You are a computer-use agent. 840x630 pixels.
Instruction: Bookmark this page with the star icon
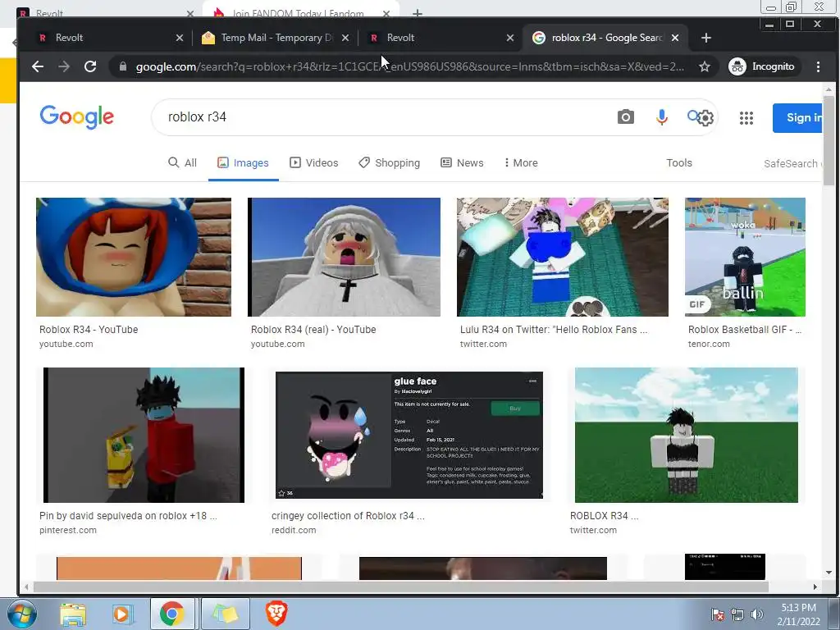[705, 66]
